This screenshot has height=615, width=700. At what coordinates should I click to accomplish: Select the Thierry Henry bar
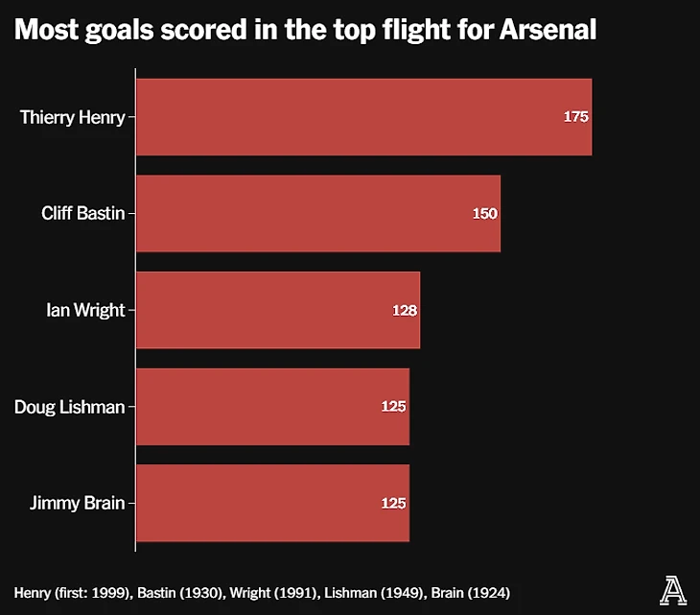[x=363, y=117]
